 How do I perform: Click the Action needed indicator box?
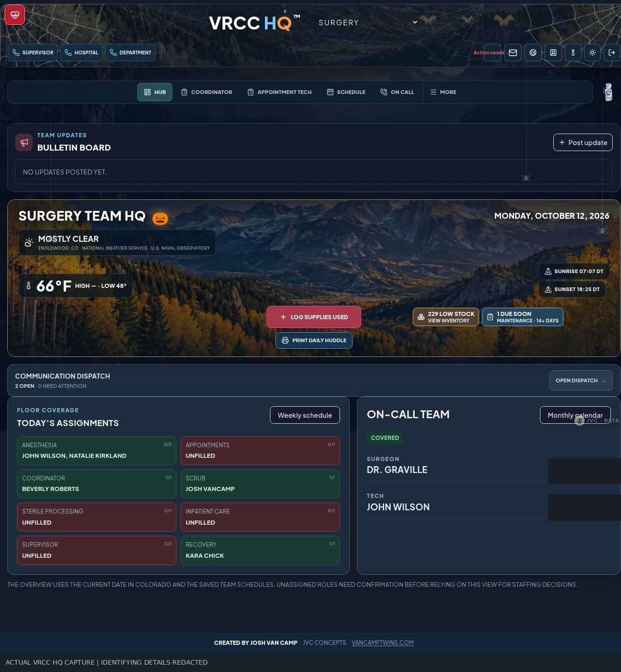pos(492,53)
